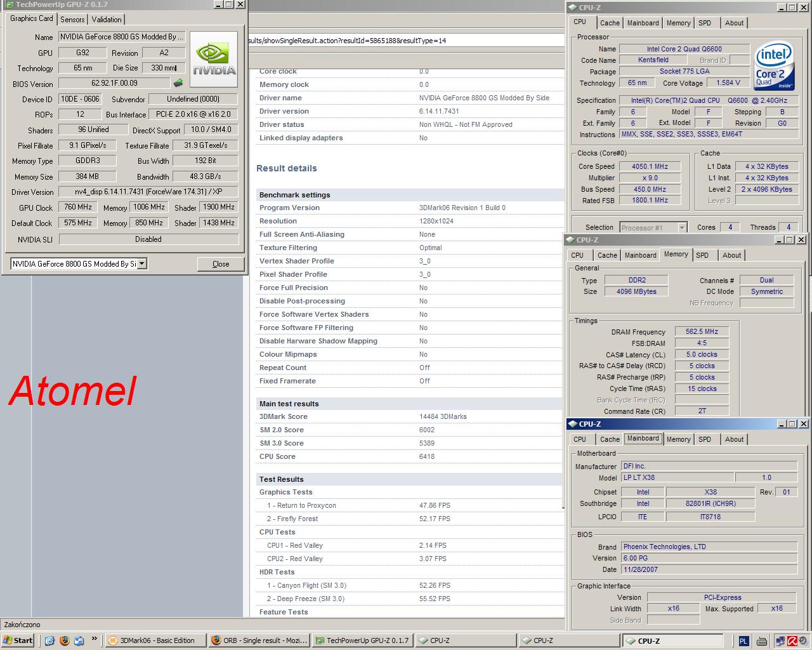Click the Zakończono status bar text
812x650 pixels.
coord(22,625)
